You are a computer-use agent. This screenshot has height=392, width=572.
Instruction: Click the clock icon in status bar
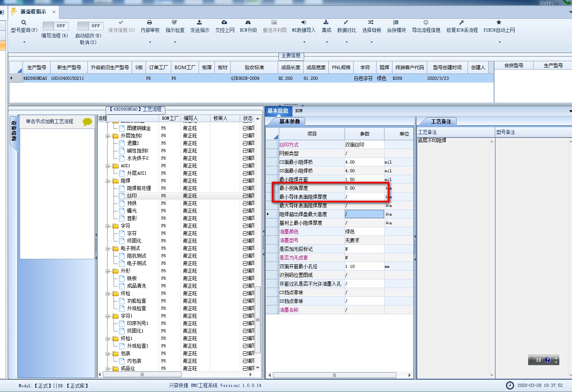510,385
